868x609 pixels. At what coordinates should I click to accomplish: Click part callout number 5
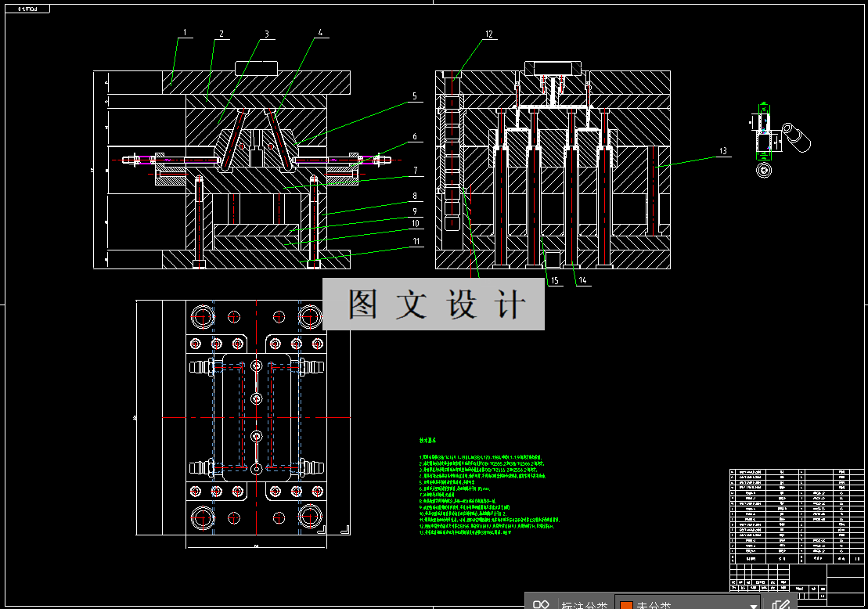(x=414, y=96)
